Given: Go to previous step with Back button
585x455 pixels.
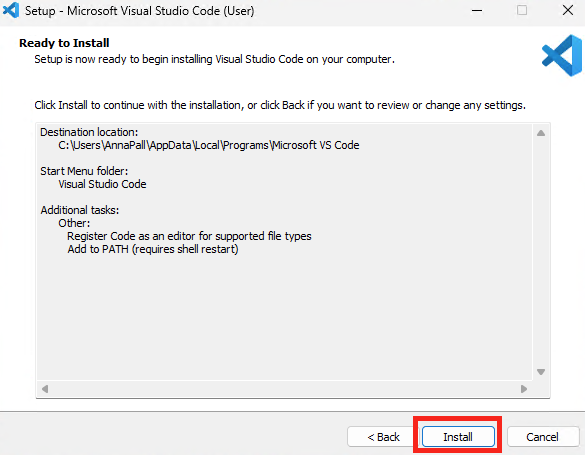Looking at the screenshot, I should pos(383,437).
